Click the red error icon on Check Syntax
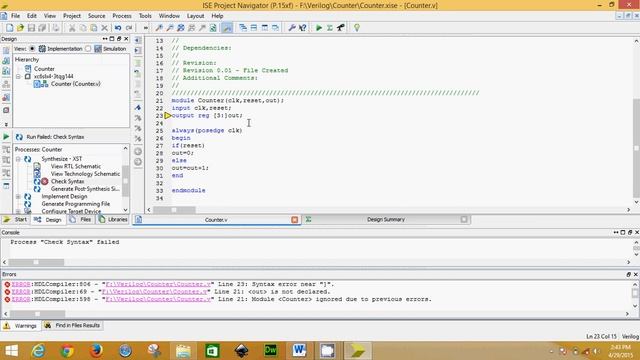This screenshot has height=360, width=640. [45, 181]
